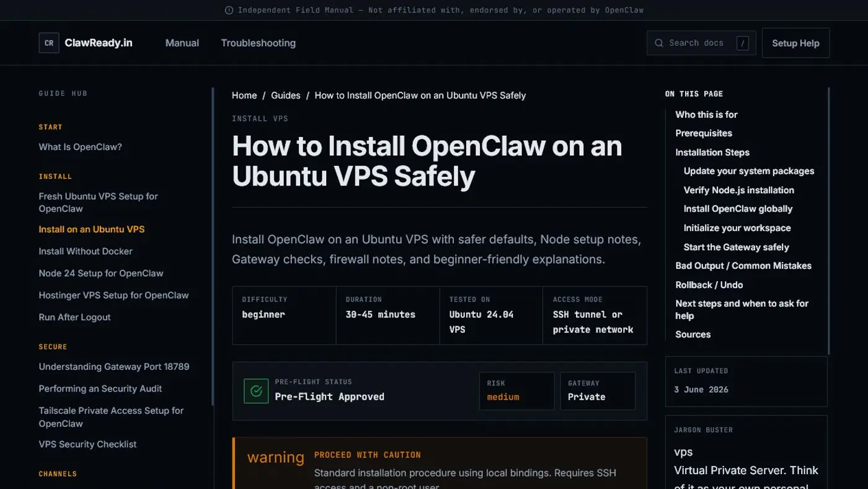Click the beginner difficulty value
Viewport: 868px width, 489px height.
click(263, 315)
